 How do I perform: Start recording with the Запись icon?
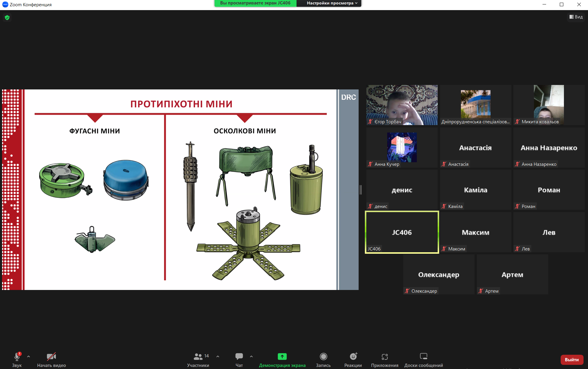point(323,356)
